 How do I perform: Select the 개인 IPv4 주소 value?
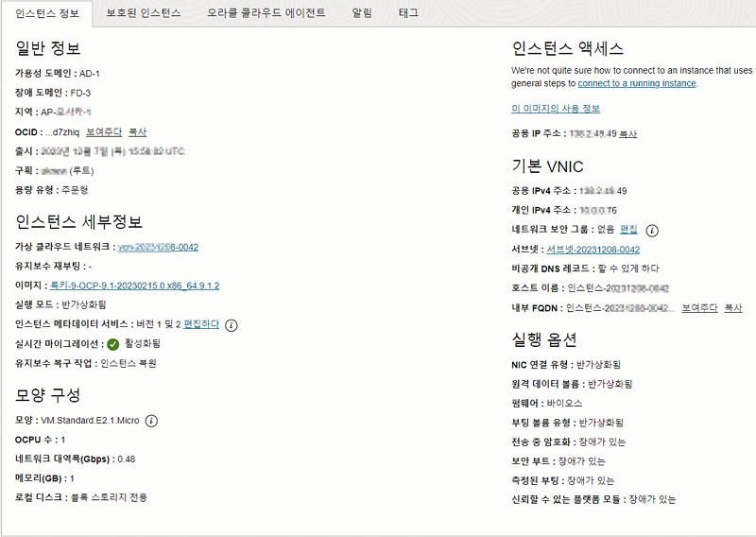pos(598,211)
